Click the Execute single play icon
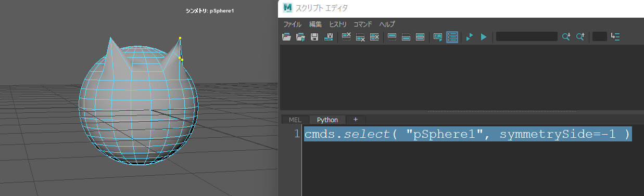Viewport: 644px width, 196px height. click(484, 36)
